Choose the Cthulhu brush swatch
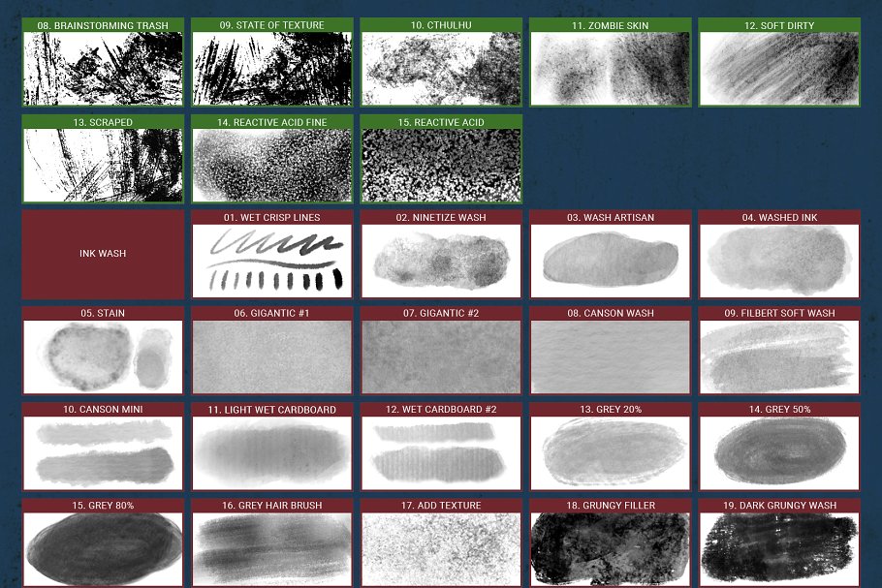The height and width of the screenshot is (588, 882). click(x=441, y=68)
